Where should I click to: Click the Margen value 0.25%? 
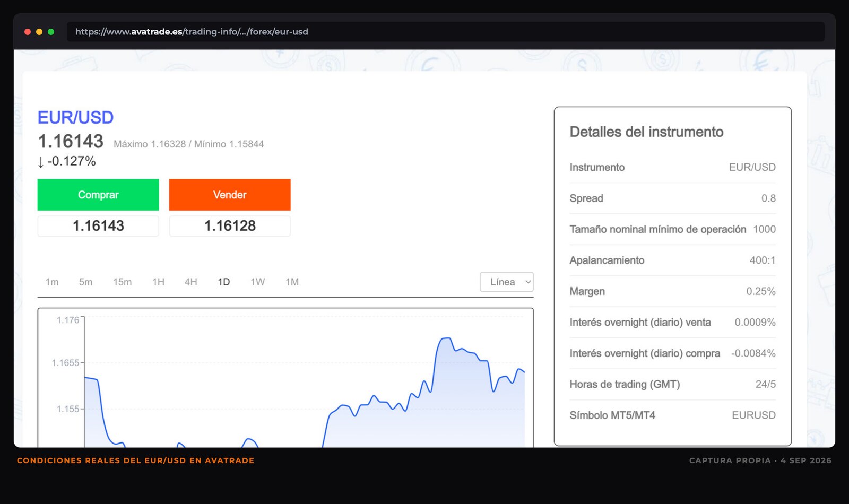[x=761, y=291]
